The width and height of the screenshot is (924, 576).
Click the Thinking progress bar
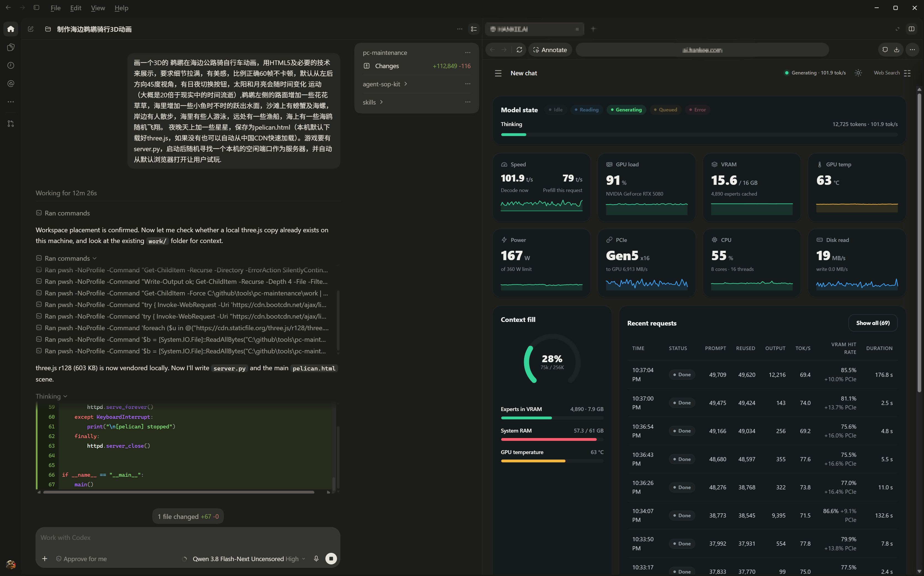click(x=699, y=134)
